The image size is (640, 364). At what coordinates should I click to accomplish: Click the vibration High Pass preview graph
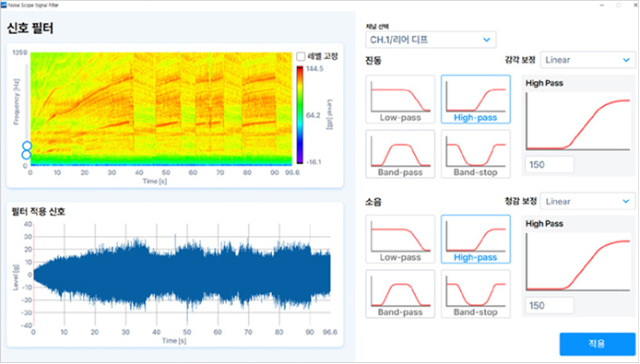click(x=578, y=122)
